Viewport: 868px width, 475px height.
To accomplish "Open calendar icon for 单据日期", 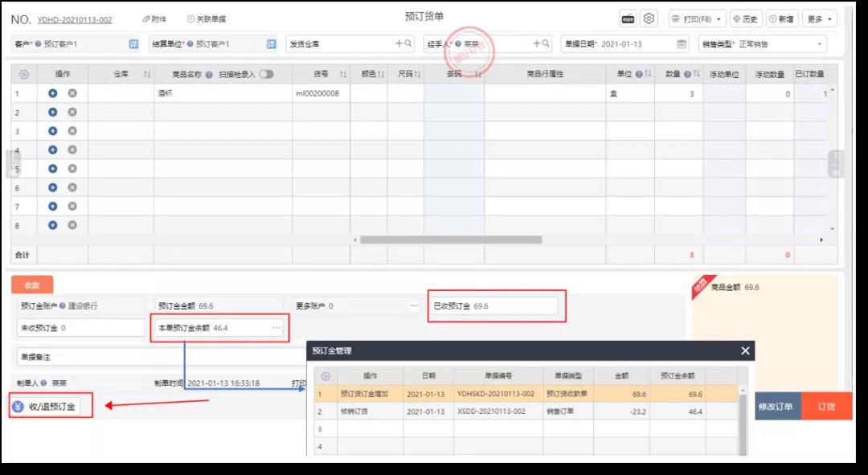I will pos(682,43).
